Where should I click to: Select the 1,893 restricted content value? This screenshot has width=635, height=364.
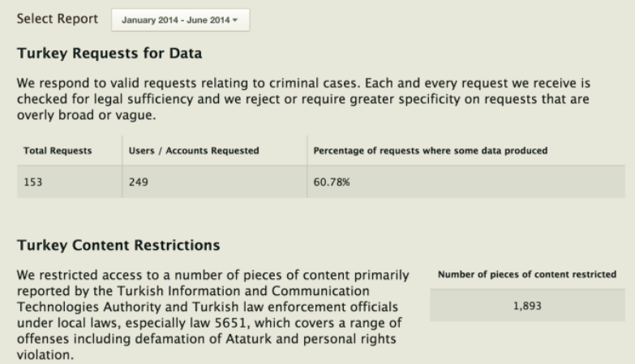(527, 306)
